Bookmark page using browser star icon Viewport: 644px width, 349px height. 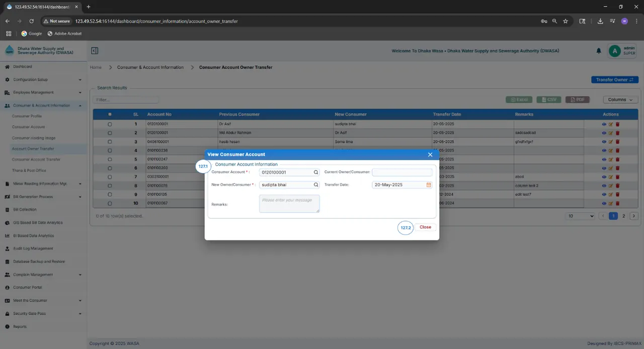pos(566,21)
